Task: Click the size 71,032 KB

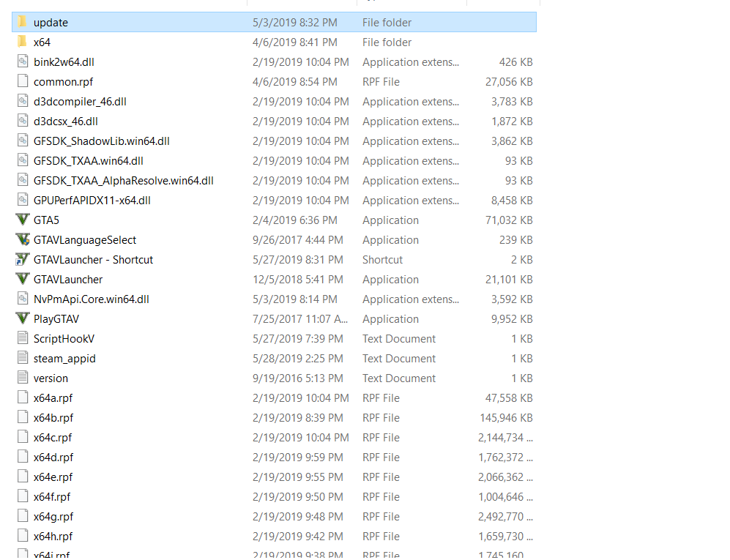Action: pos(509,220)
